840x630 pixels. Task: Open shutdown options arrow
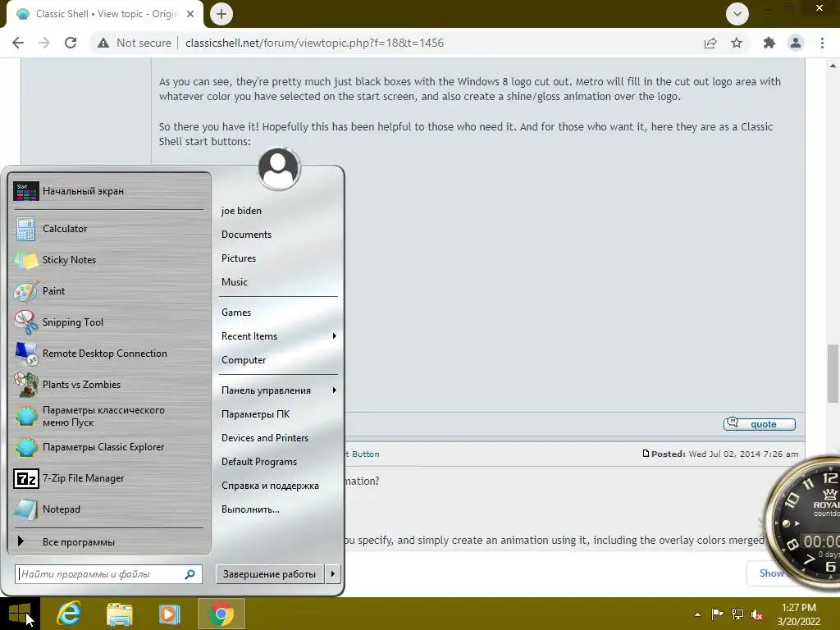333,573
